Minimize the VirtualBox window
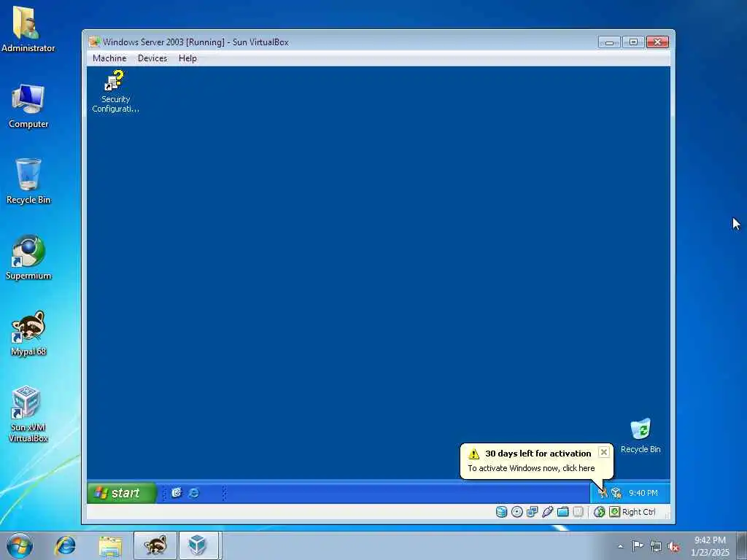This screenshot has width=747, height=560. (x=609, y=42)
